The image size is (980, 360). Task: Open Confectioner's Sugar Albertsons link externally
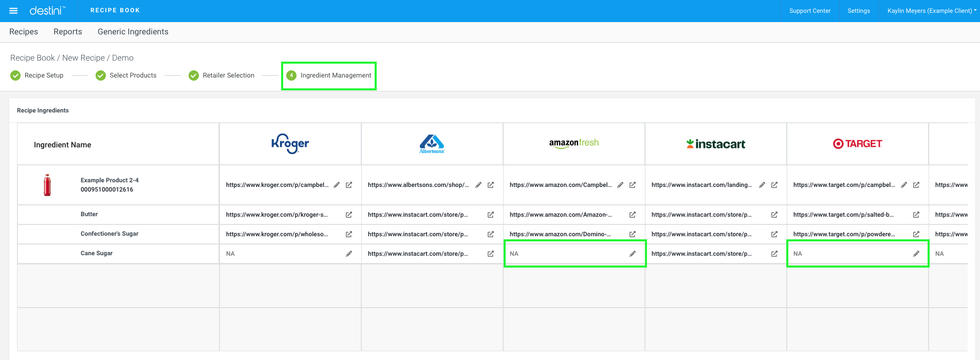click(x=491, y=234)
